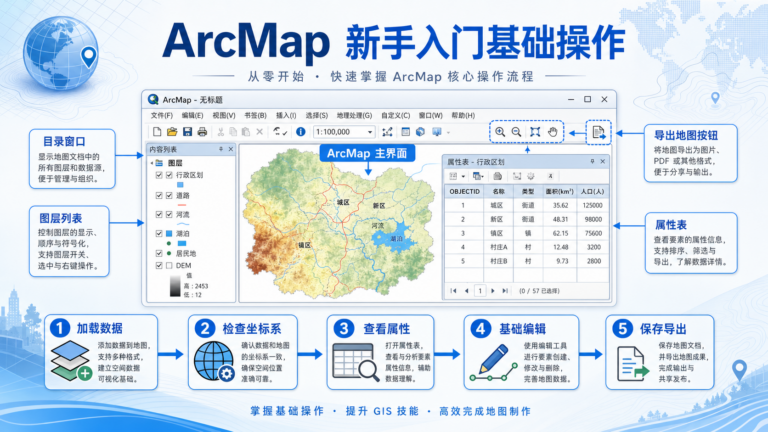
Task: Select the Zoom Out magnifier tool
Action: click(x=516, y=132)
